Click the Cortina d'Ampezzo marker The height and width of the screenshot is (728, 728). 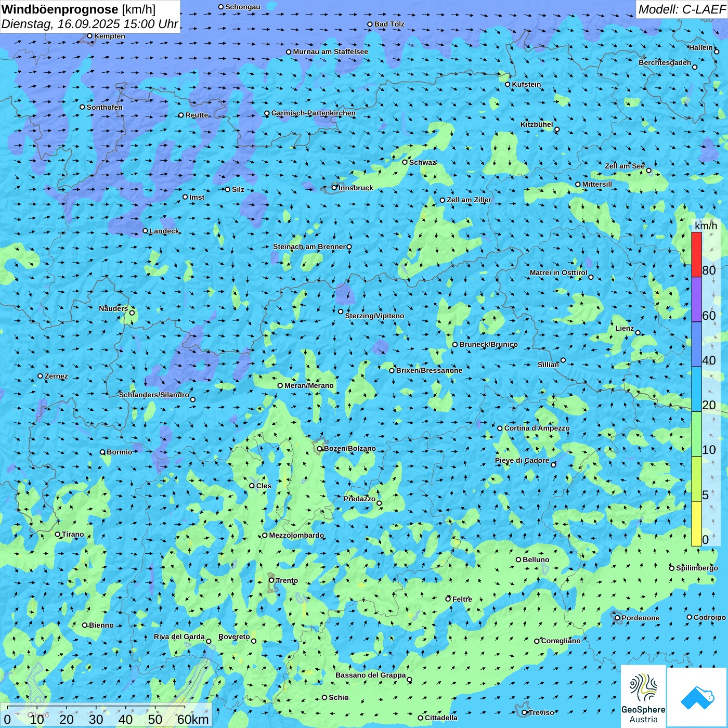point(500,428)
